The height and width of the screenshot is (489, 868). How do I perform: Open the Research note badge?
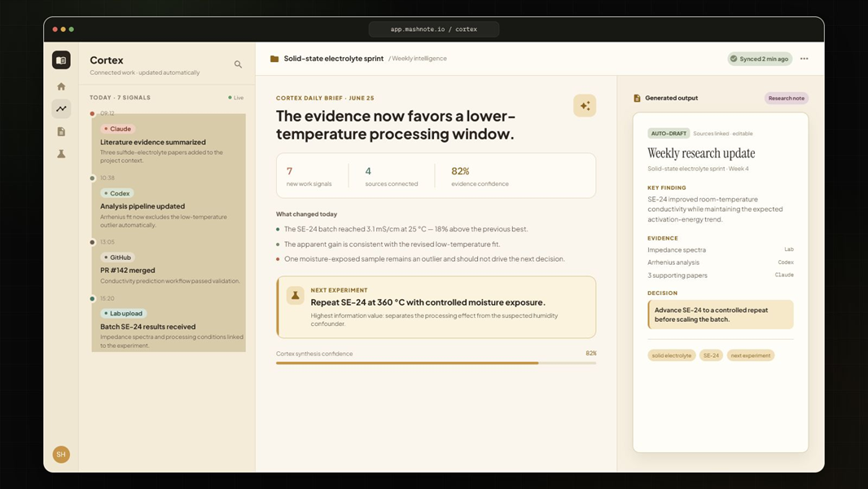787,98
